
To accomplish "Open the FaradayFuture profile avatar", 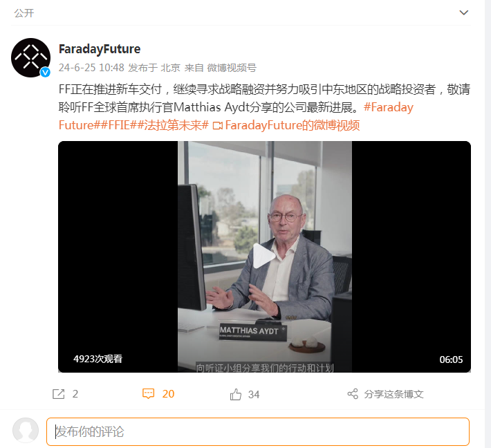I will [x=30, y=57].
